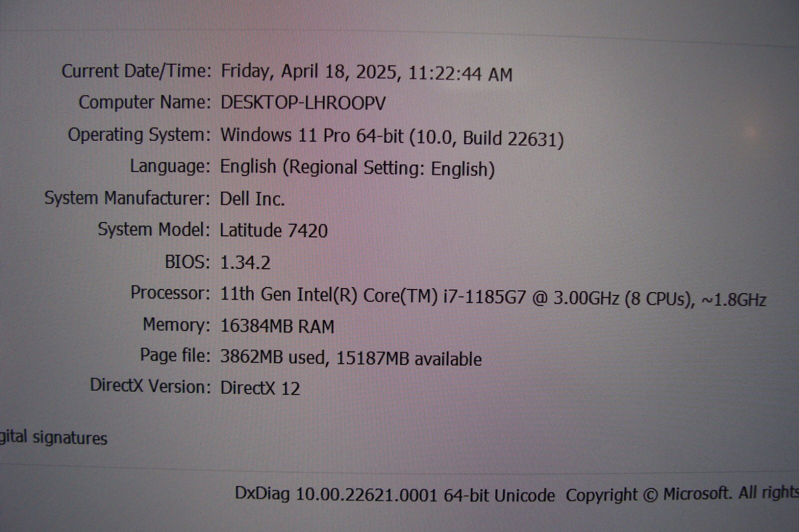Click the 'Latitude 7420' value
Screen dimensions: 799x532
click(x=274, y=231)
